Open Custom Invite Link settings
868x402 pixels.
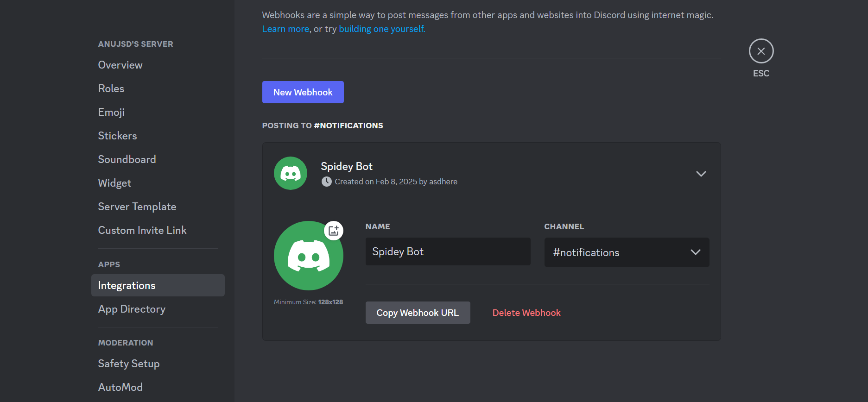pos(158,230)
